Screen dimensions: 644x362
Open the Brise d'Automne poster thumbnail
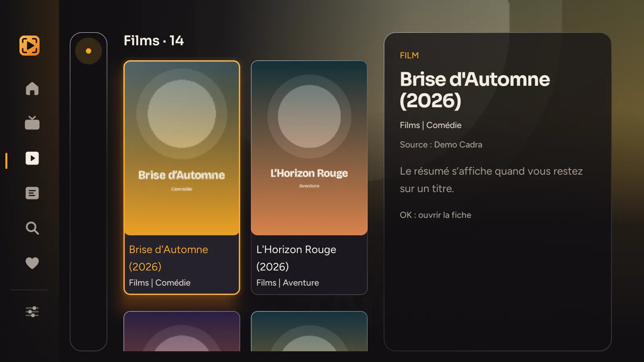point(182,148)
